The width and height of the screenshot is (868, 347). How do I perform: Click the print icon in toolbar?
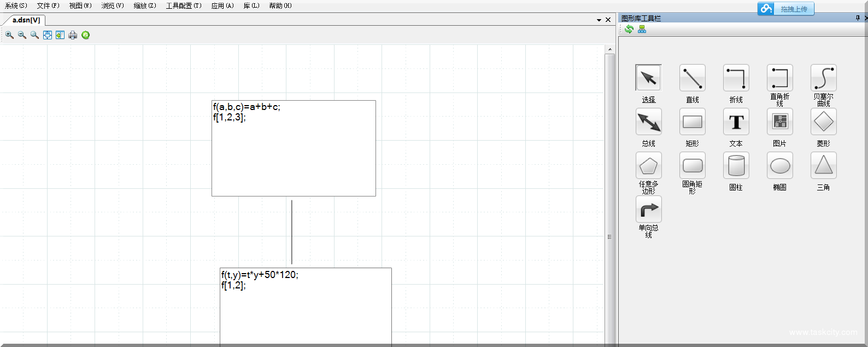tap(73, 35)
